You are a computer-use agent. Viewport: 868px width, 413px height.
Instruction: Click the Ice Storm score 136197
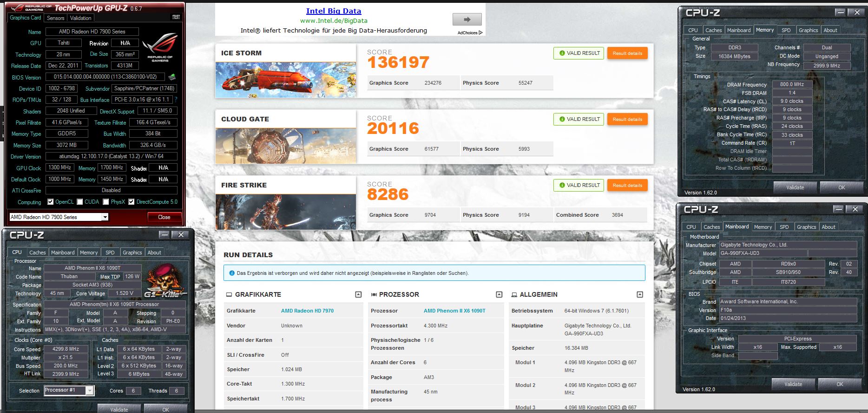(398, 62)
